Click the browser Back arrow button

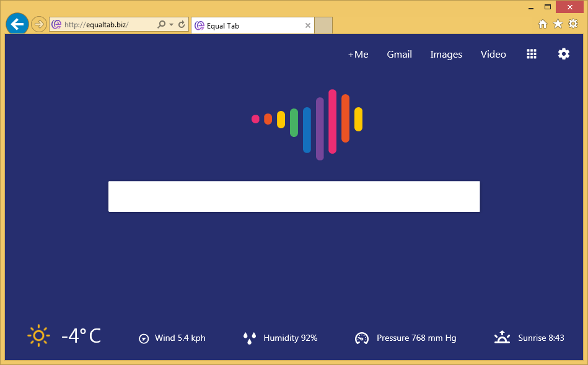pos(17,24)
